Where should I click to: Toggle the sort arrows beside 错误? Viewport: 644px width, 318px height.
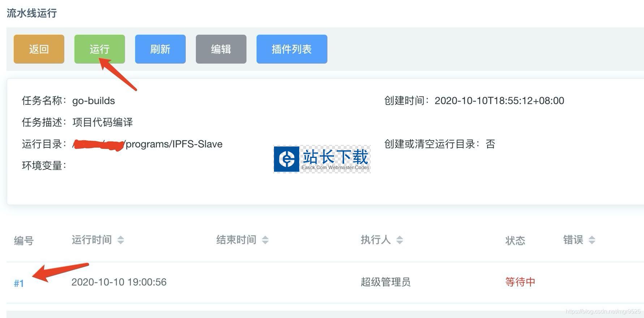592,240
